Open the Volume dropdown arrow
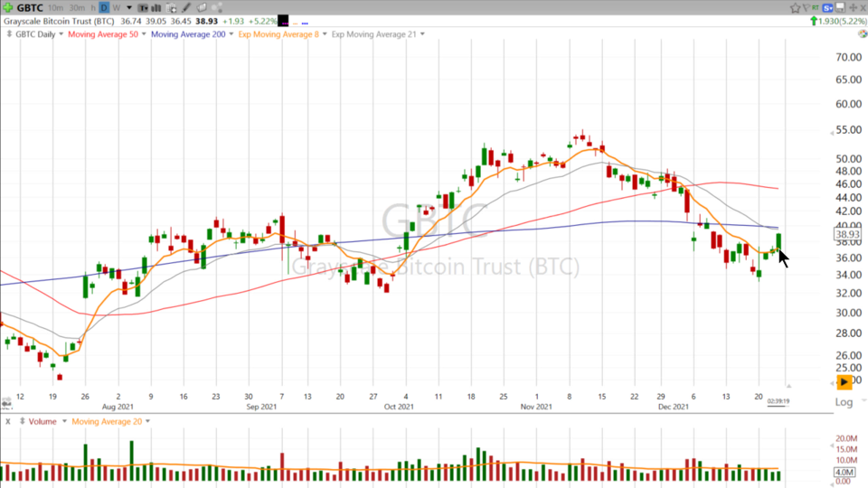This screenshot has height=488, width=868. click(x=64, y=422)
